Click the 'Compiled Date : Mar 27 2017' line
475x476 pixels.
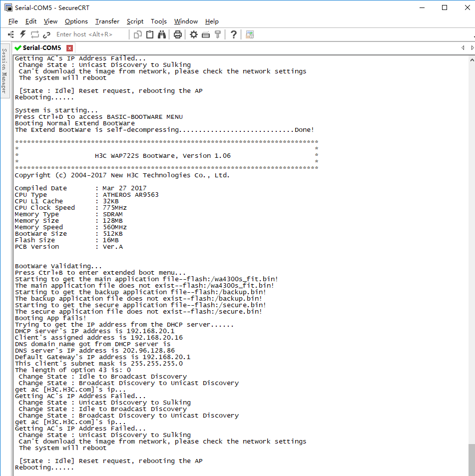81,188
